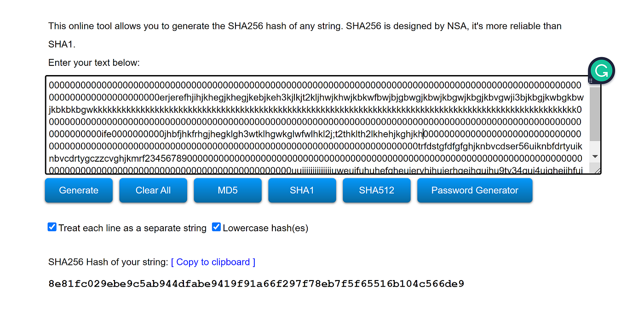The height and width of the screenshot is (316, 644).
Task: Open the Password Generator
Action: (x=474, y=190)
